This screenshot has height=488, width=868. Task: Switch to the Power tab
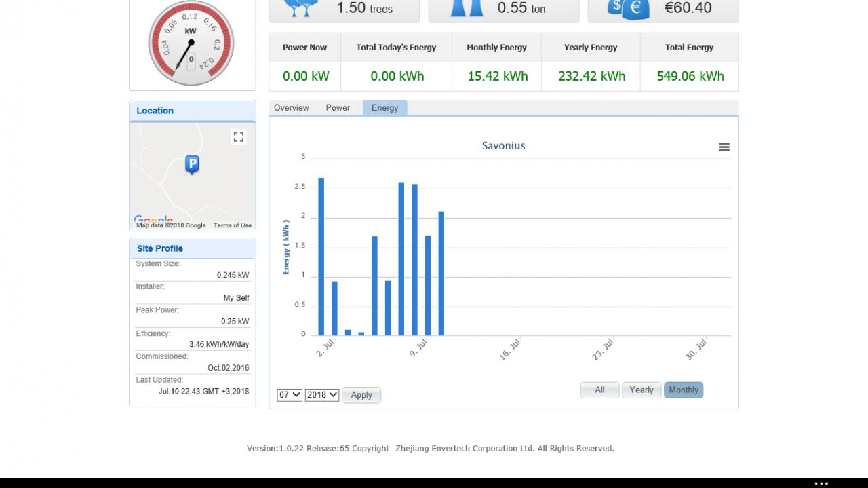click(x=338, y=108)
